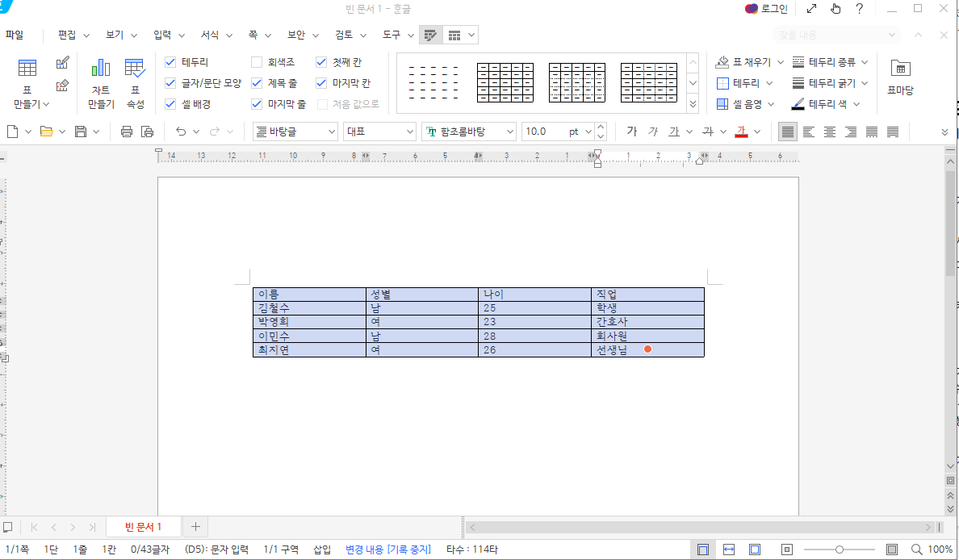This screenshot has height=560, width=959.
Task: Uncheck the 테두리 checkbox
Action: point(170,62)
